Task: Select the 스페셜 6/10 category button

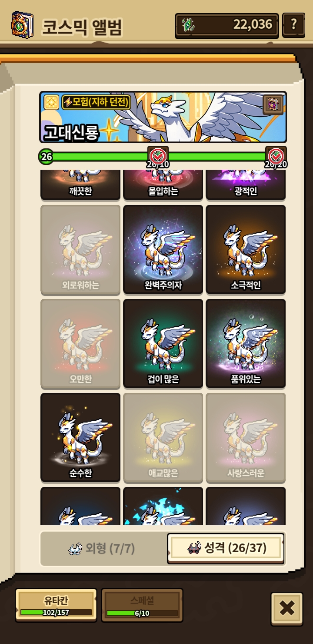Action: pyautogui.click(x=142, y=605)
